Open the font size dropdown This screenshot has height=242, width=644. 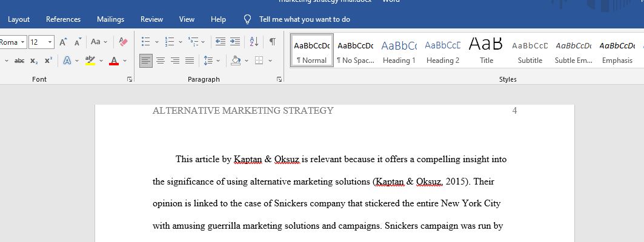(50, 42)
